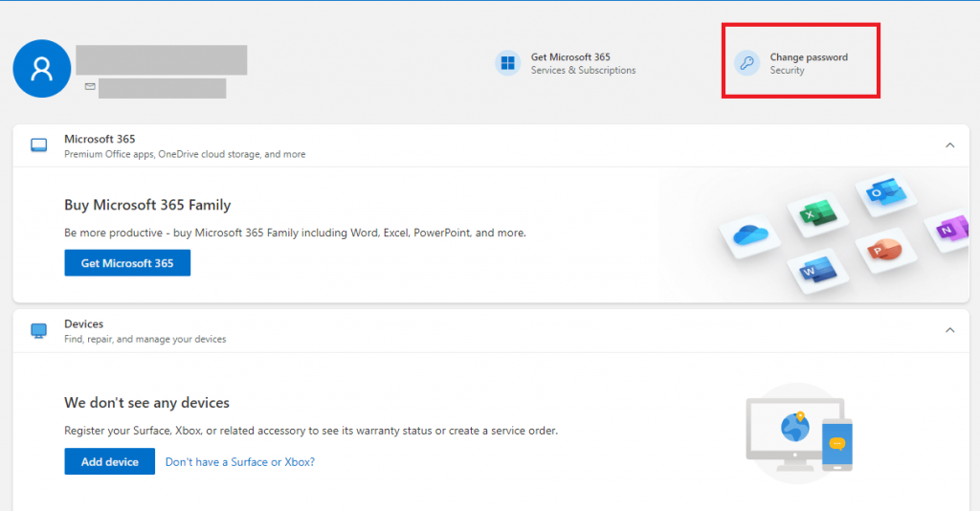Click Buy Microsoft 365 Family heading
980x511 pixels.
(x=147, y=205)
